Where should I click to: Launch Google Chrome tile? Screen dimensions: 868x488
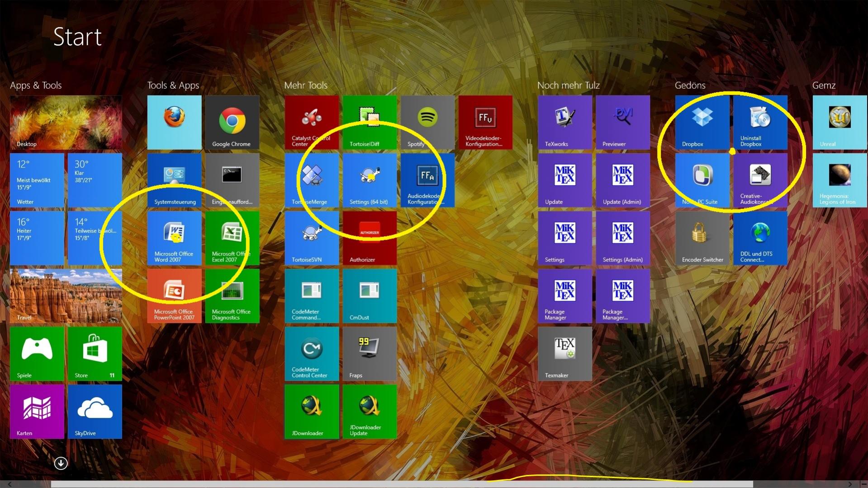click(x=232, y=122)
